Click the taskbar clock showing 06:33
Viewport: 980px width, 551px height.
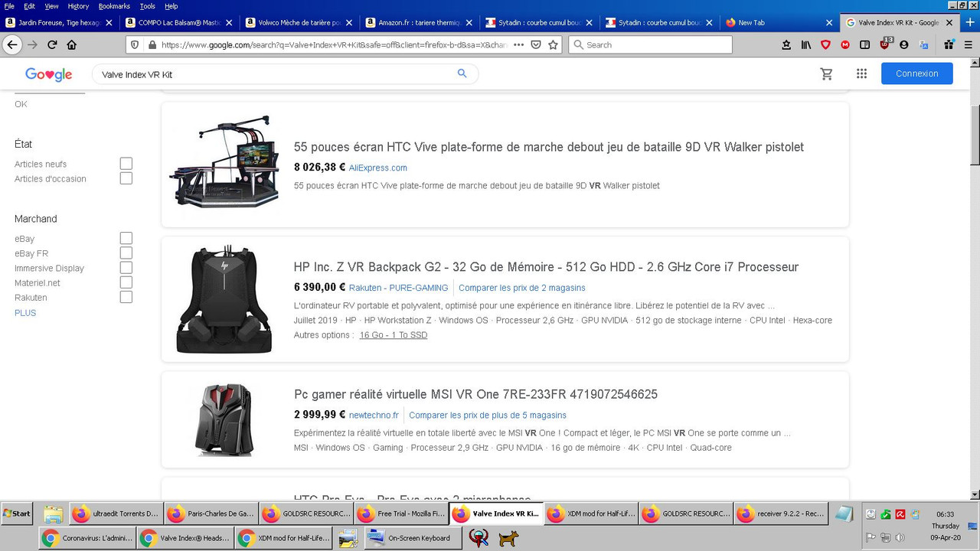click(x=945, y=514)
